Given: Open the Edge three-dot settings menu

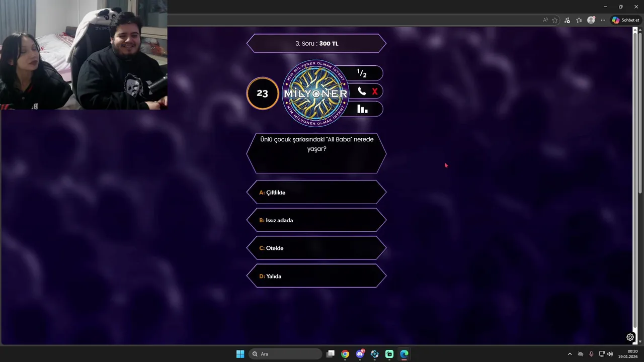Looking at the screenshot, I should [603, 20].
